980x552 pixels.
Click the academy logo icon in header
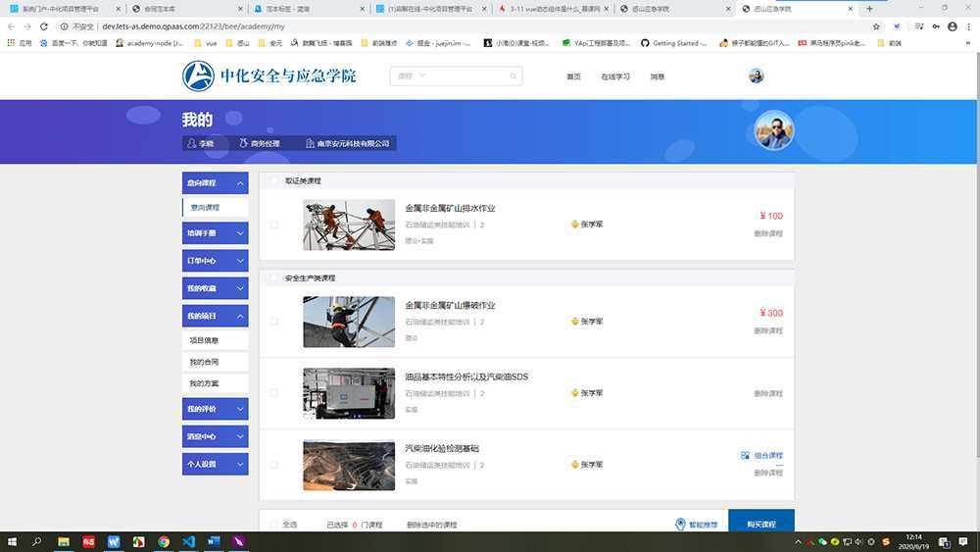(198, 75)
